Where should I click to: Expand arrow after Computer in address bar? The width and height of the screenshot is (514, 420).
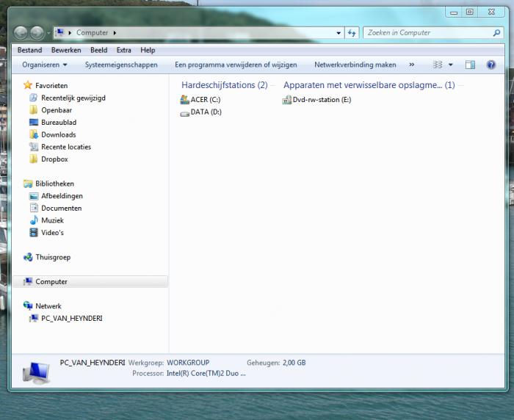click(x=115, y=33)
